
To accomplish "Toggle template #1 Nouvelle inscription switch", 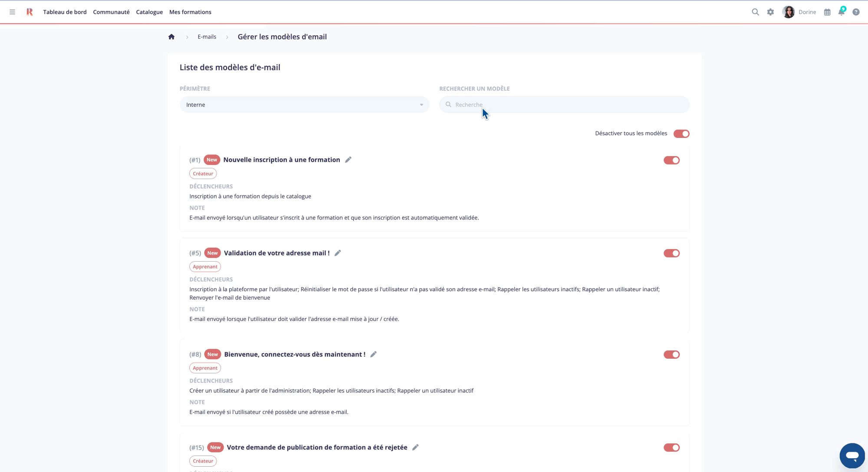I will 671,160.
